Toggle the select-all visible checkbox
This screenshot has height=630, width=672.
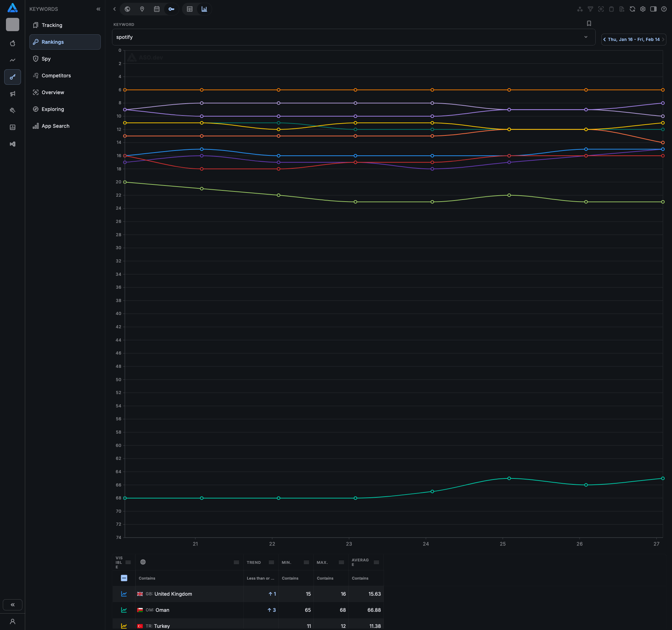point(124,578)
